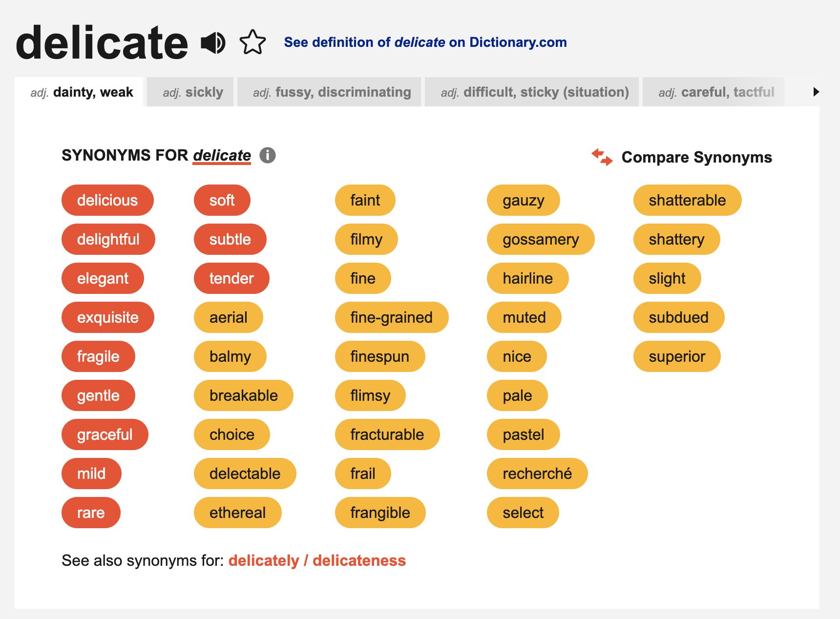The width and height of the screenshot is (840, 619).
Task: Open the 'subtle' synonym
Action: [230, 239]
